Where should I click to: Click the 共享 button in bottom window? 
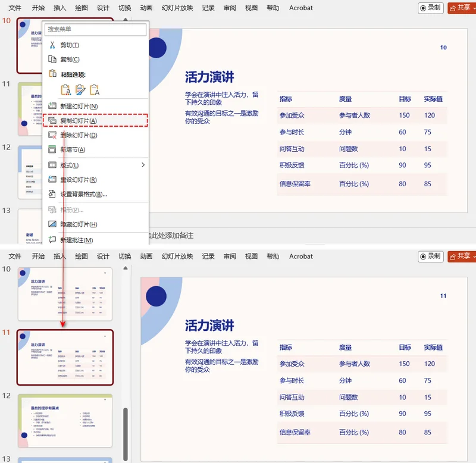coord(462,256)
